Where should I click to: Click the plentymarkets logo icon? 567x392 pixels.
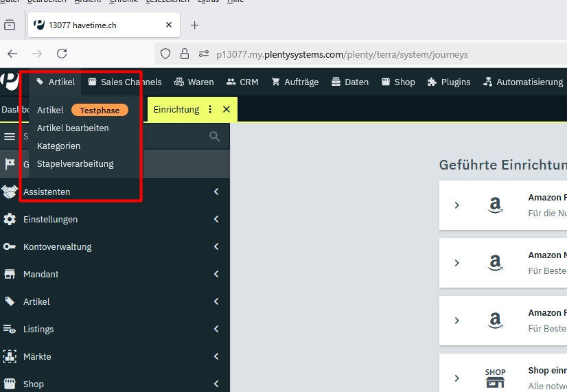[10, 82]
